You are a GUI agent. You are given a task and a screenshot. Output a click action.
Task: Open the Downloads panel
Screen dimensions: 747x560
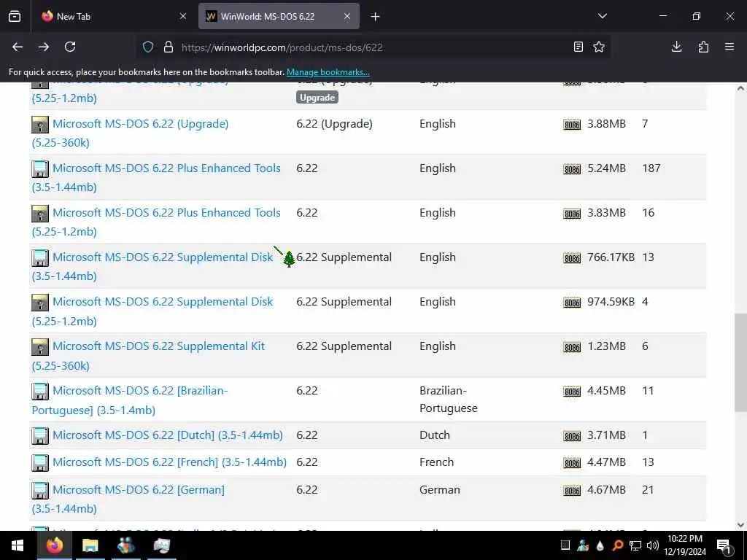coord(676,47)
